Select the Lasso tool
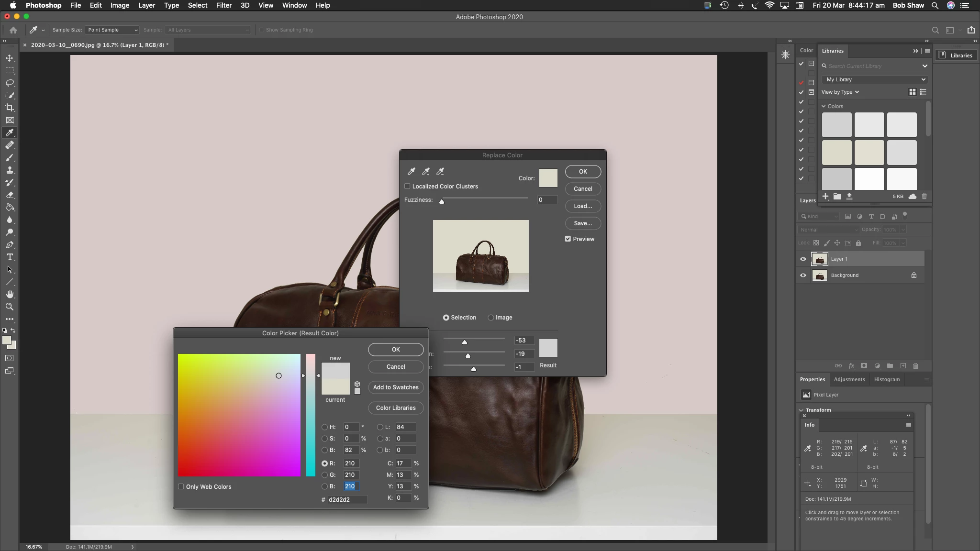This screenshot has width=980, height=551. pyautogui.click(x=10, y=83)
